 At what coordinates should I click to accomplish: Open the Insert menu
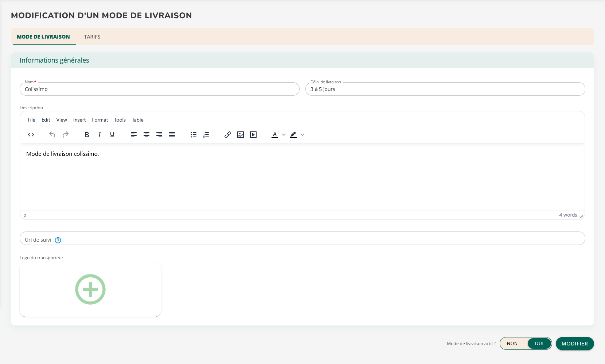(x=79, y=120)
